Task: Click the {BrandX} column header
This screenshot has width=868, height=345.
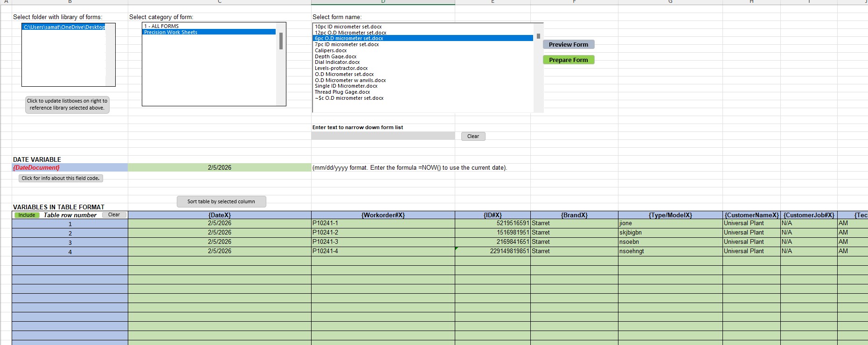Action: tap(574, 215)
